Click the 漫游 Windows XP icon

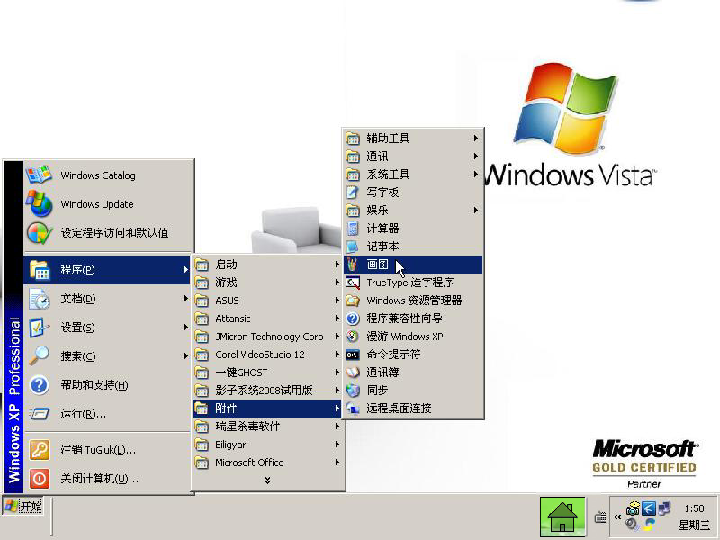click(353, 336)
